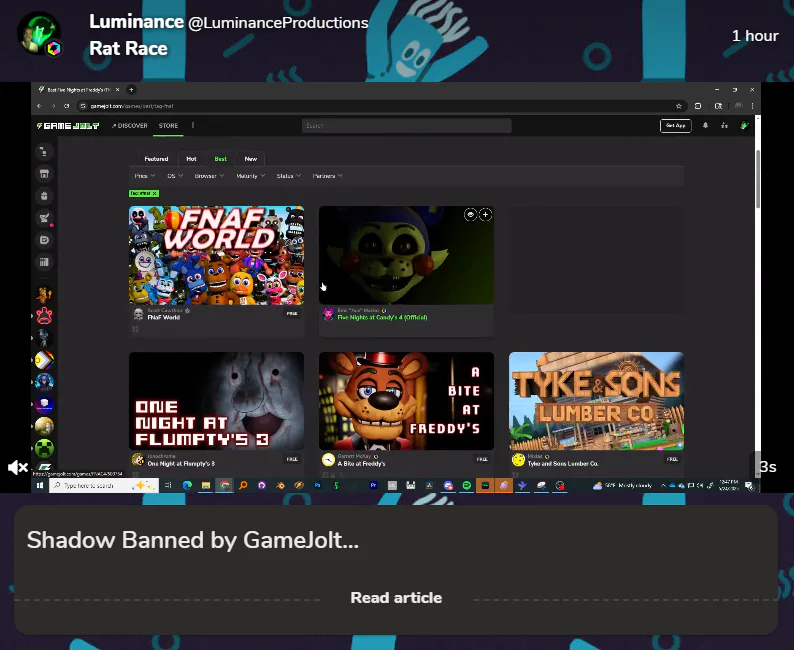Screen dimensions: 794x650
Task: Open a new browser tab with plus button
Action: (x=131, y=90)
